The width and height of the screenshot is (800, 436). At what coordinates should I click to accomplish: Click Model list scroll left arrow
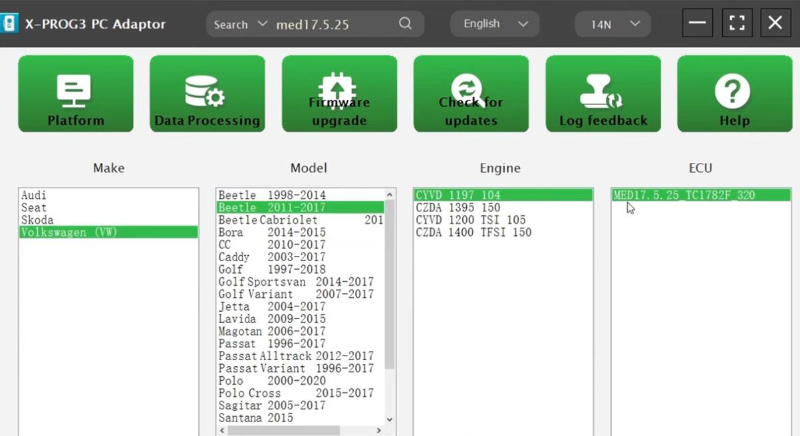click(221, 430)
